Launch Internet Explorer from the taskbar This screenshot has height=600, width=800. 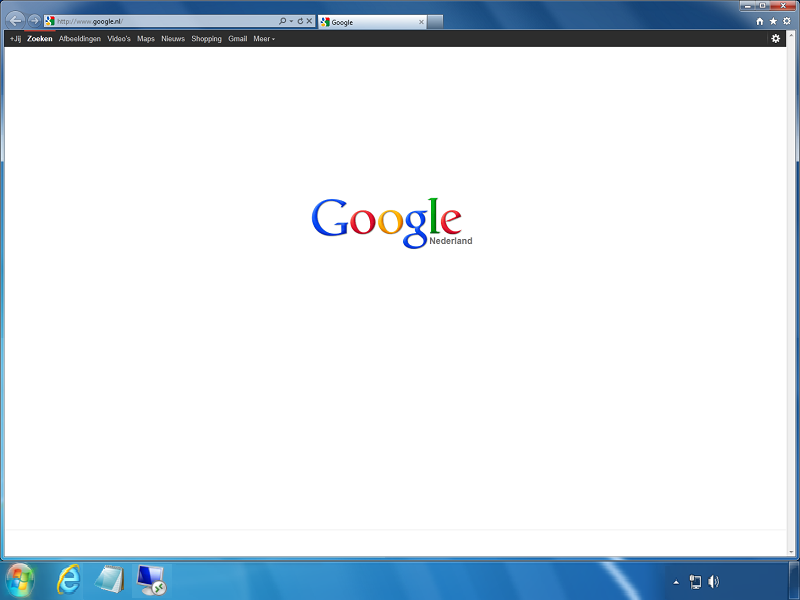click(68, 580)
